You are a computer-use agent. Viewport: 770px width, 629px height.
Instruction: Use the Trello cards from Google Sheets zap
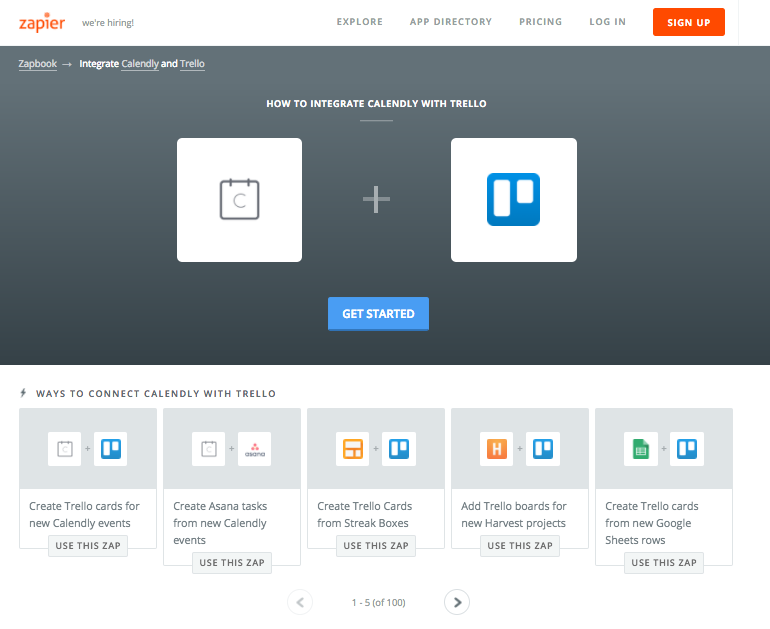tap(664, 563)
